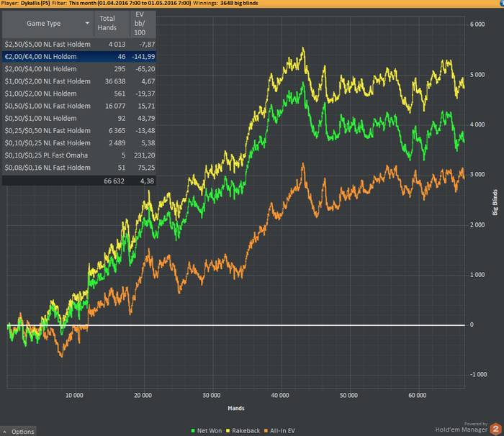Click the 75,25 EV cell
The width and height of the screenshot is (504, 436).
click(146, 168)
